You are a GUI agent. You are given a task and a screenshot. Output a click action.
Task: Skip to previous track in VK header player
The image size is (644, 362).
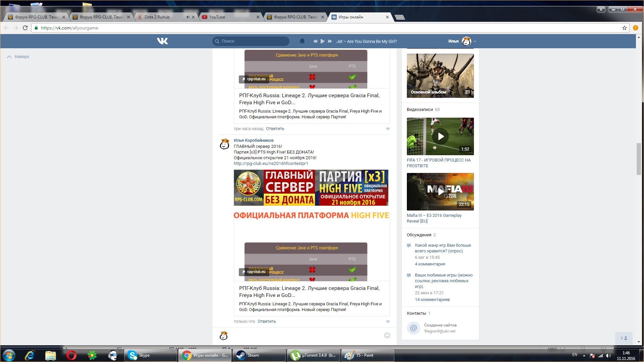[315, 41]
